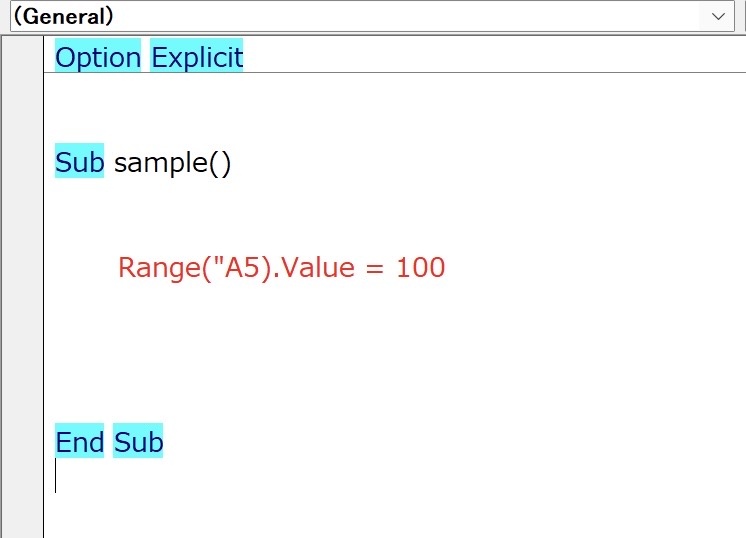Click the End keyword at the bottom
746x538 pixels.
click(x=79, y=441)
